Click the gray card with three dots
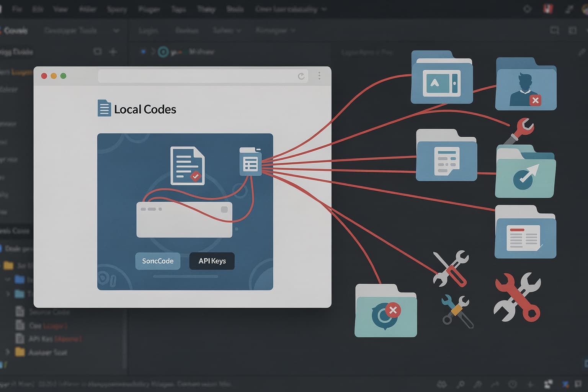Viewport: 588px width, 392px height. coord(185,220)
